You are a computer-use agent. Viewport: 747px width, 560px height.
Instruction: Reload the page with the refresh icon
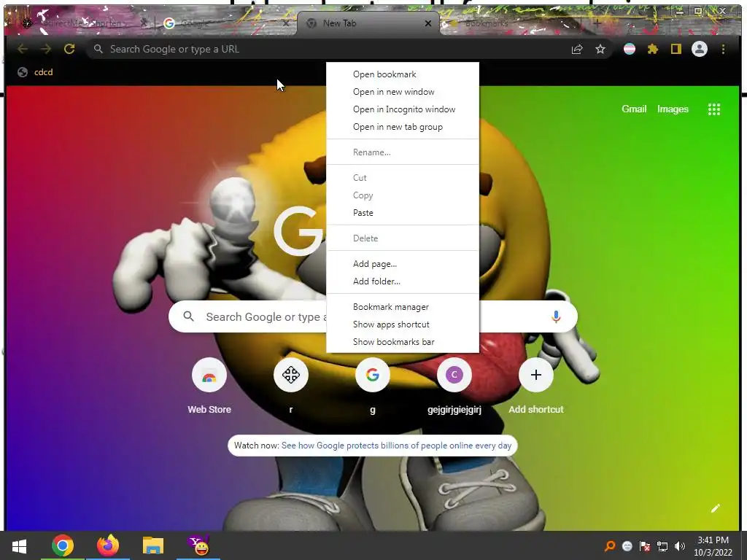tap(69, 49)
